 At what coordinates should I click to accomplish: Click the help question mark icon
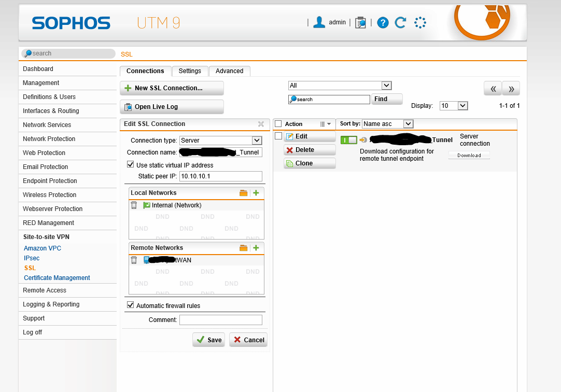point(383,23)
